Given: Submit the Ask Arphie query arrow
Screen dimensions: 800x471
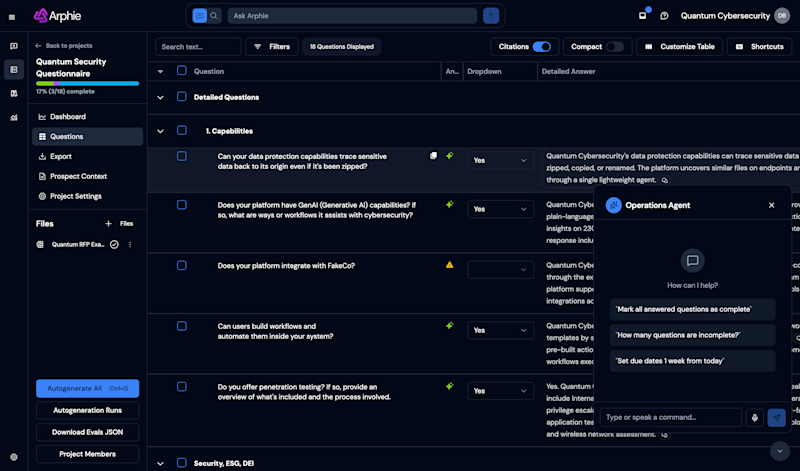Looking at the screenshot, I should (491, 16).
